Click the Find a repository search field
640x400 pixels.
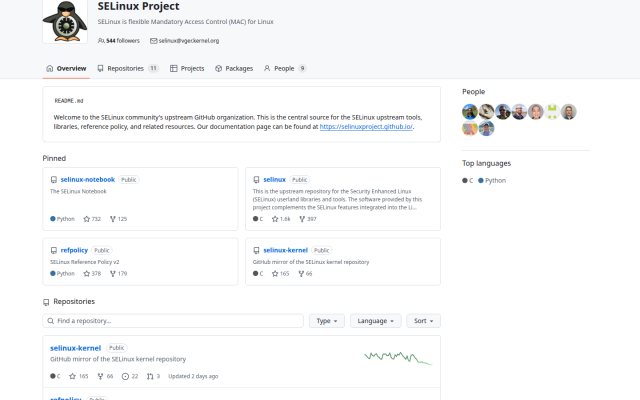pyautogui.click(x=173, y=321)
